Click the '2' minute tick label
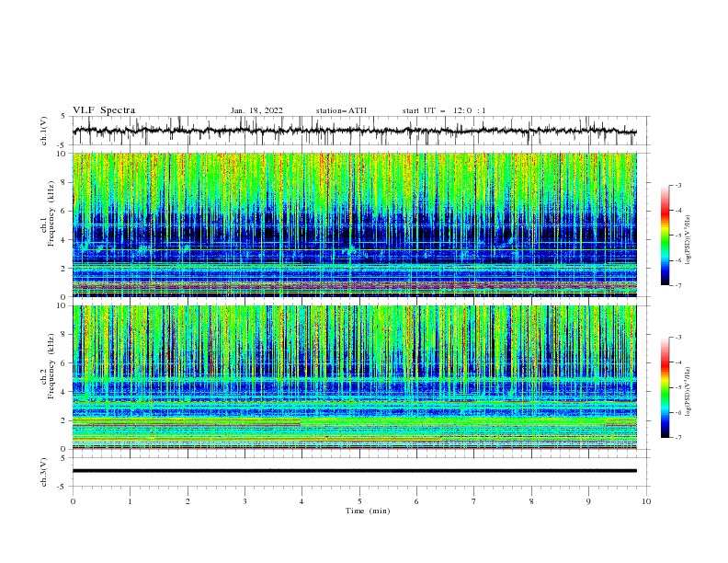Screen dimensions: 728x563 coord(188,501)
